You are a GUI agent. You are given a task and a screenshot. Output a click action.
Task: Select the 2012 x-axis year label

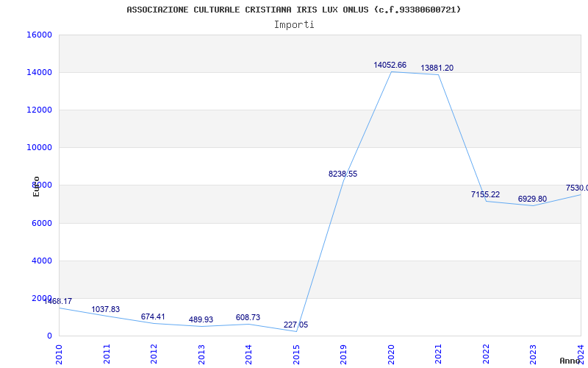154,354
